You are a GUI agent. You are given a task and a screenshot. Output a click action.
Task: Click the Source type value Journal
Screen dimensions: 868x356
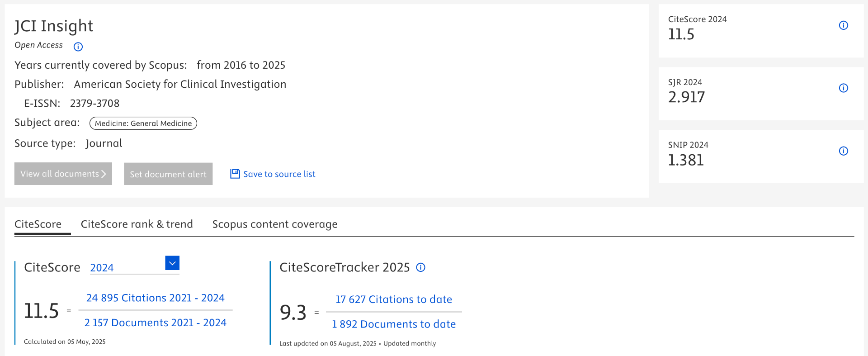[104, 144]
